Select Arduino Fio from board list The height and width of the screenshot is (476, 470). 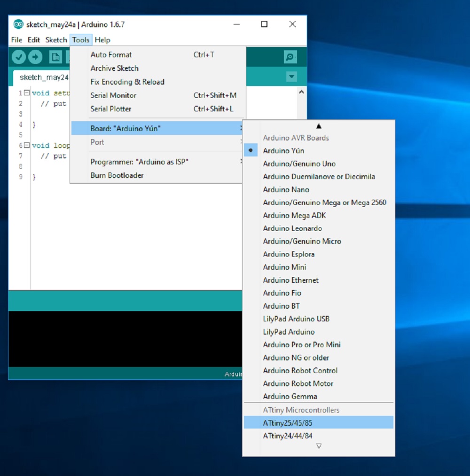point(319,293)
